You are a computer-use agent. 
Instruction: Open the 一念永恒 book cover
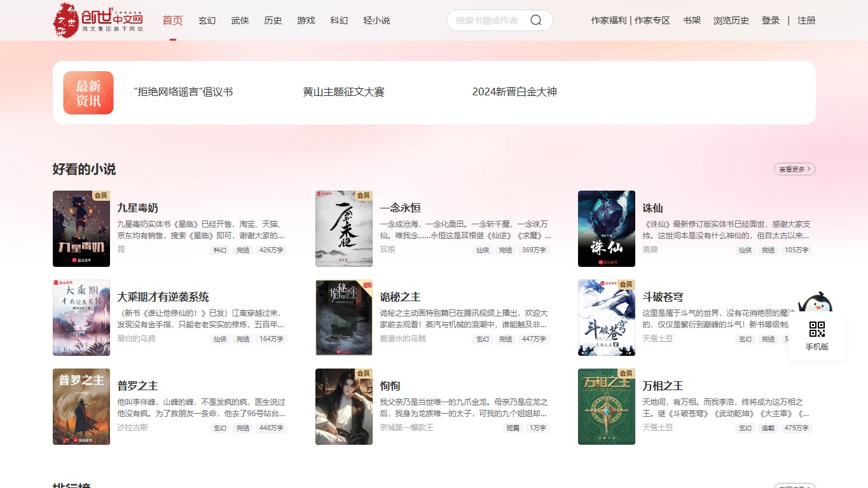344,229
